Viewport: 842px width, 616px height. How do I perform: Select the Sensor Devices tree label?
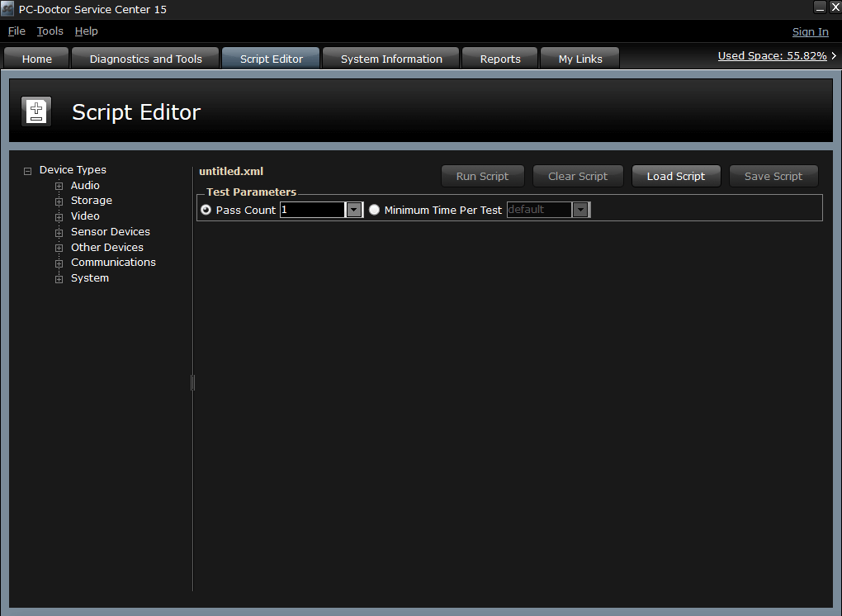111,231
